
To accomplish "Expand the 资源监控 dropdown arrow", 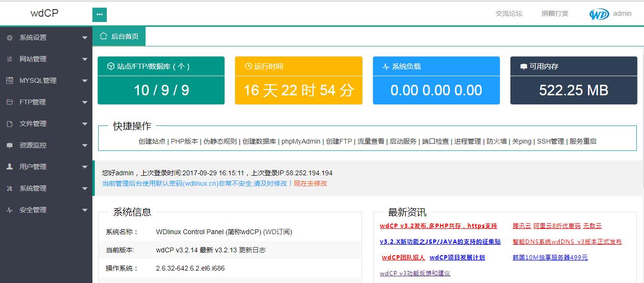I will tap(85, 146).
